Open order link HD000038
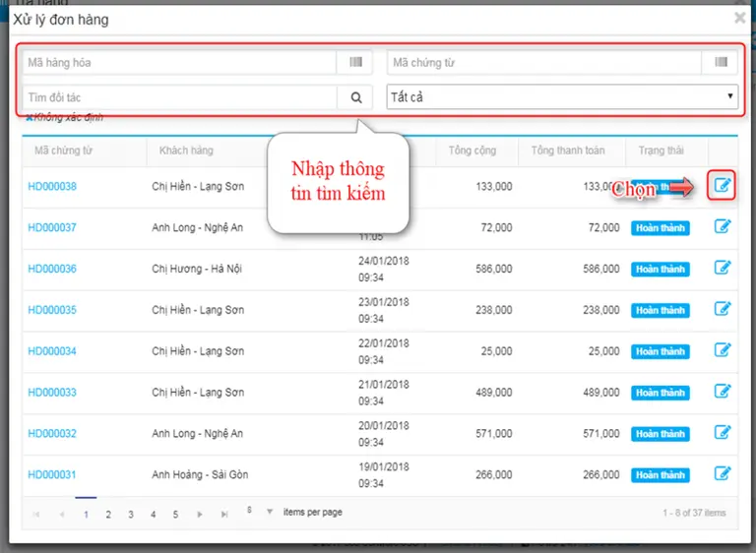This screenshot has width=756, height=553. [x=52, y=187]
